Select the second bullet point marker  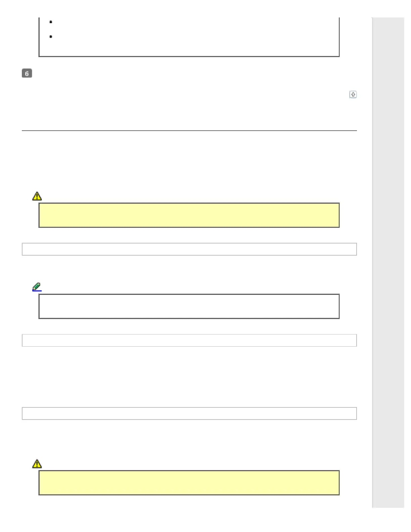click(x=51, y=37)
